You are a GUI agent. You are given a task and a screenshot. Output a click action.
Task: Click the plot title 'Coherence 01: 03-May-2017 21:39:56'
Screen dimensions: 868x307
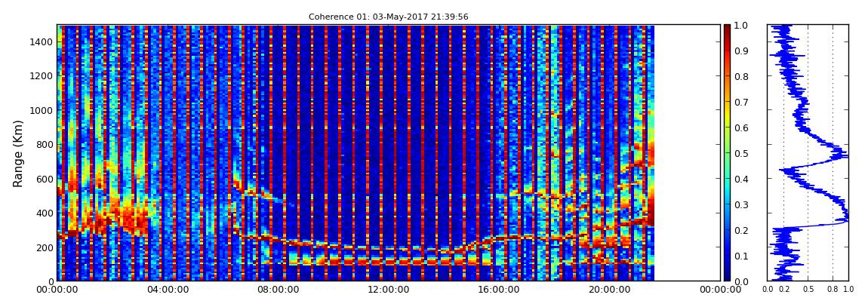click(x=388, y=17)
